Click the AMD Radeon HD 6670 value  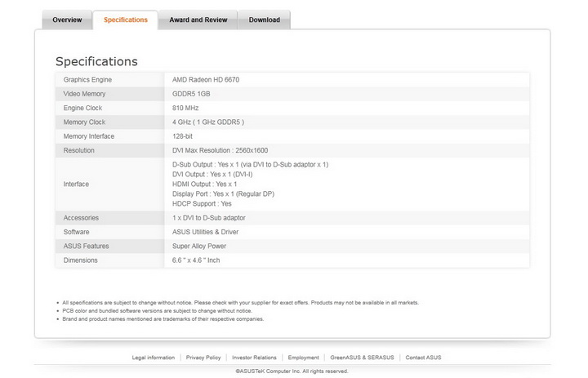pyautogui.click(x=206, y=79)
